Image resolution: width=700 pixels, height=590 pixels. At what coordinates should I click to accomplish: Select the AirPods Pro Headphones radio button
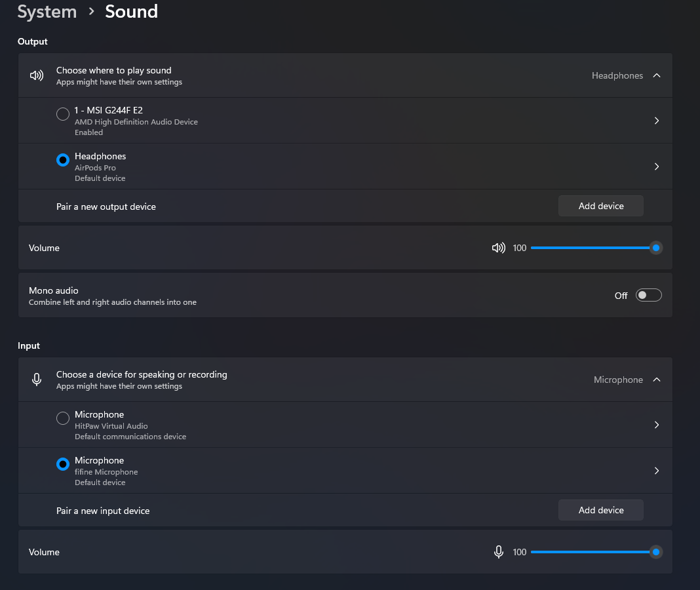click(63, 160)
